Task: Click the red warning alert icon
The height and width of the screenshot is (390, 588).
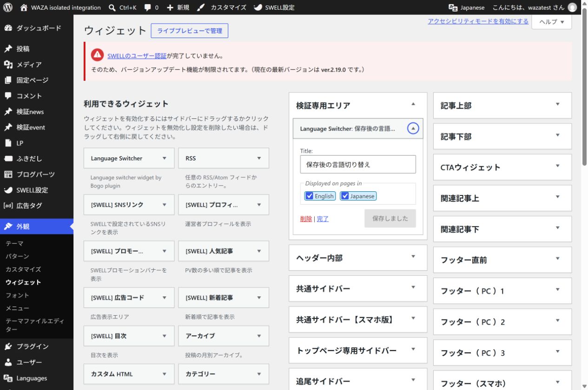Action: 97,55
